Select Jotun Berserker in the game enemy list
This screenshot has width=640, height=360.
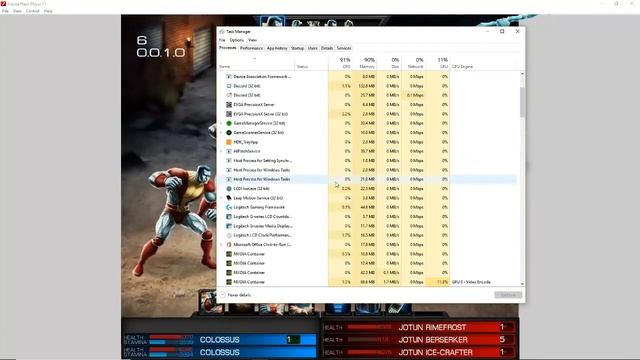point(419,340)
